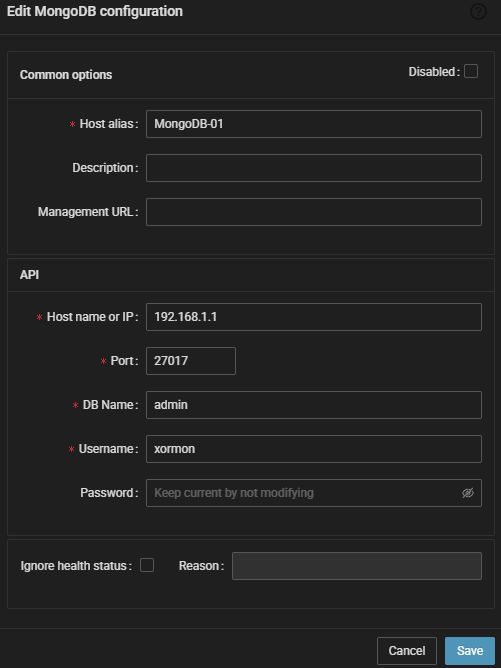Click the Password label

click(x=109, y=493)
